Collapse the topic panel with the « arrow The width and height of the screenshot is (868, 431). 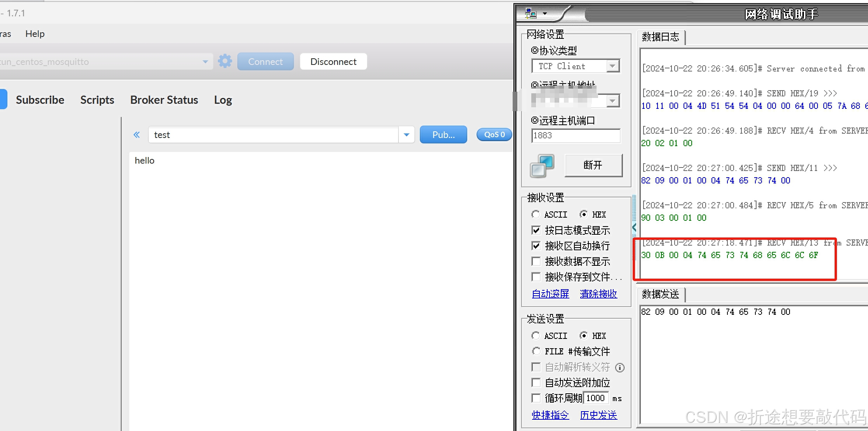pos(136,134)
